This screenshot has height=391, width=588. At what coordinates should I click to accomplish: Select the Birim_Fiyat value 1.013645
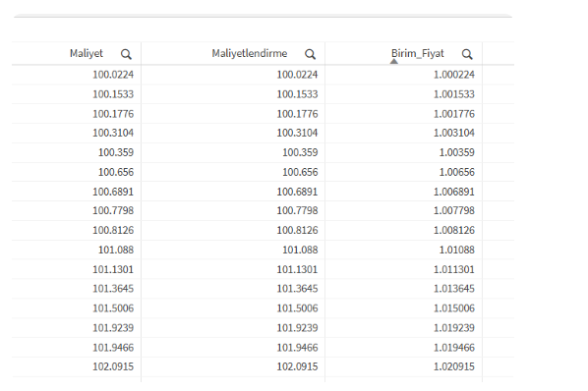pyautogui.click(x=454, y=289)
